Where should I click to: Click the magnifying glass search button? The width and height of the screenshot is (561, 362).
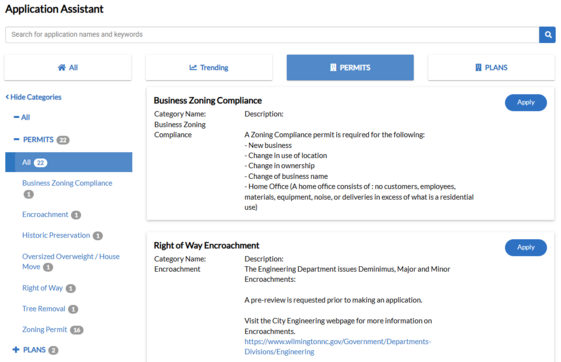[x=547, y=35]
